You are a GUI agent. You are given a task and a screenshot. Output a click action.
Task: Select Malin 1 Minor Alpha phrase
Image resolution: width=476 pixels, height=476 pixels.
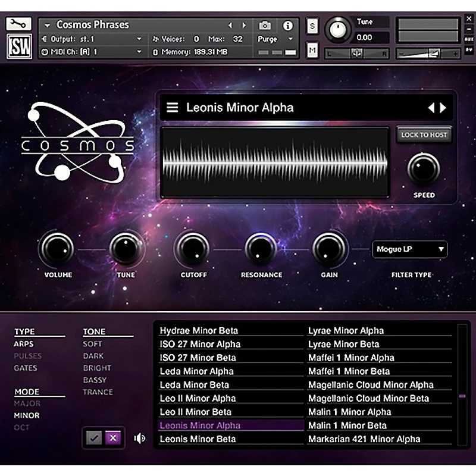click(380, 412)
